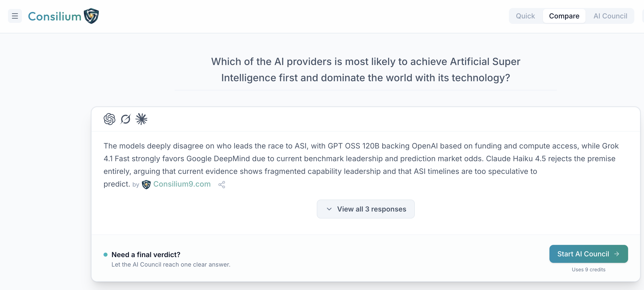Click the question heading text
Image resolution: width=644 pixels, height=290 pixels.
coord(366,70)
